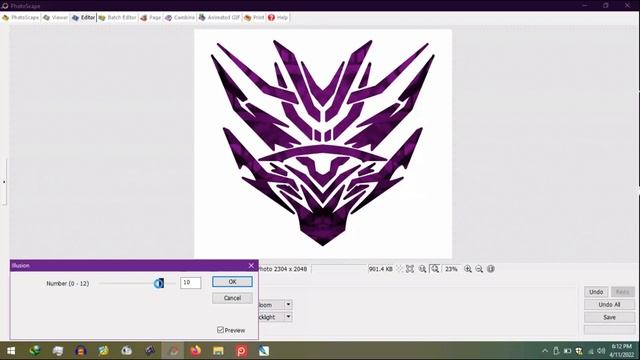Toggle the Preview checkbox
This screenshot has height=360, width=640.
coord(220,330)
